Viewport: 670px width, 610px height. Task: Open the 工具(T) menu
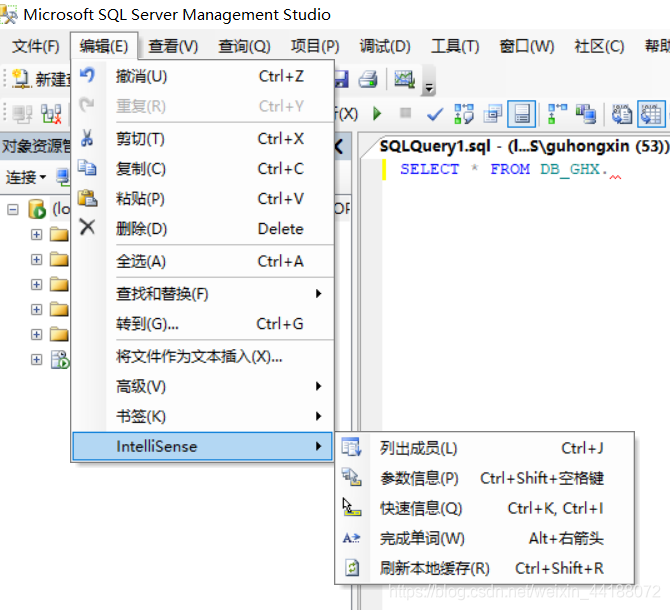tap(455, 46)
